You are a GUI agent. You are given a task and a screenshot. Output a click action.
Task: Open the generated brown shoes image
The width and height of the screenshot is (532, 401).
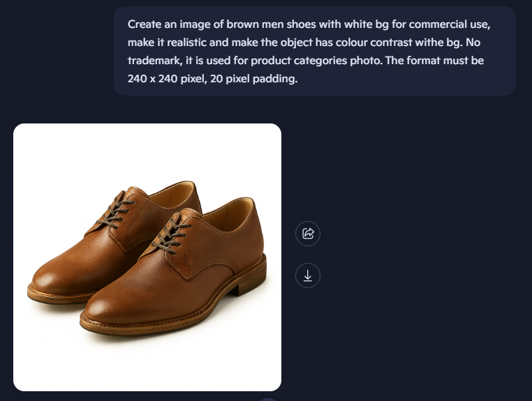pos(147,257)
